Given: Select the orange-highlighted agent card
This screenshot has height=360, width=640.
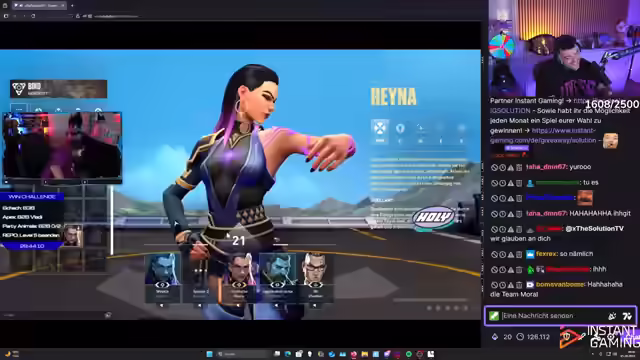Looking at the screenshot, I should [238, 277].
